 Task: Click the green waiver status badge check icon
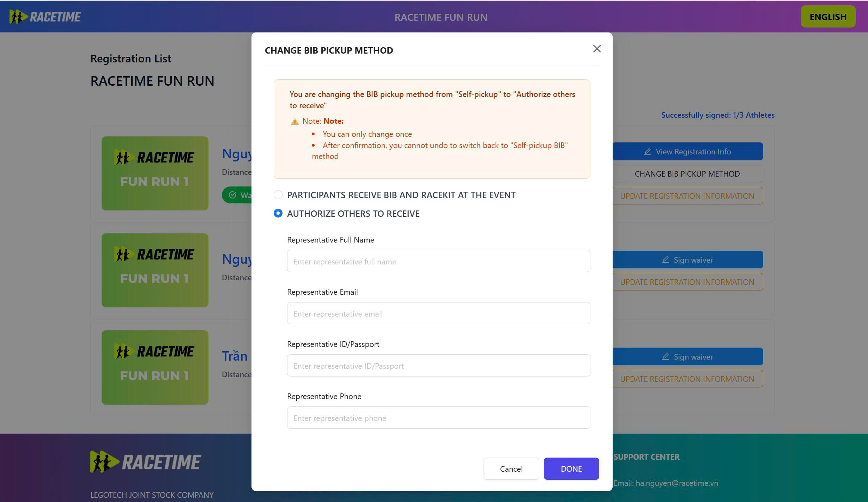(x=232, y=195)
